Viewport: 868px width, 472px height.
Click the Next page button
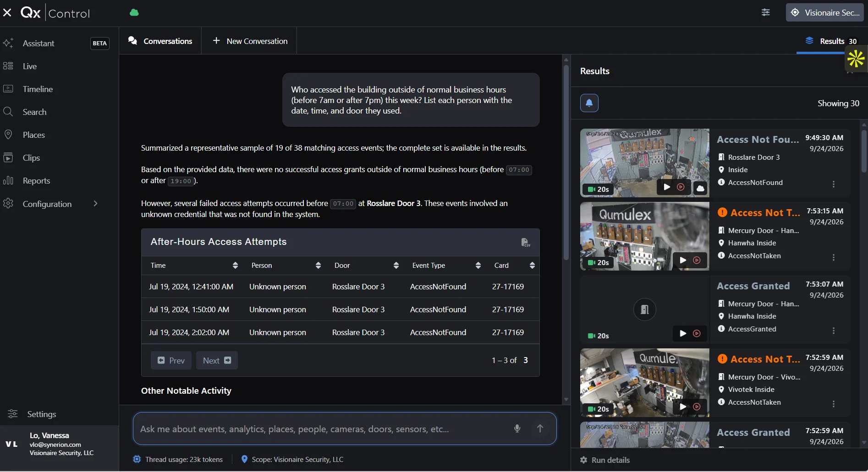pyautogui.click(x=217, y=360)
